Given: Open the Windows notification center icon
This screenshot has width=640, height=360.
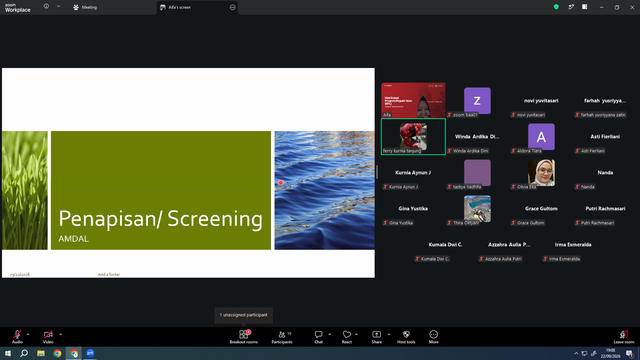Looking at the screenshot, I should point(629,353).
